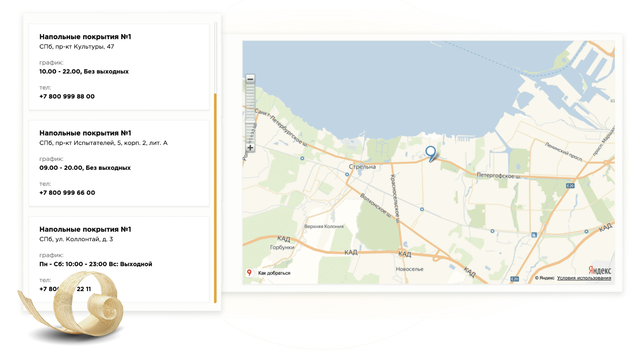Open Как добраться directions button

coord(274,273)
